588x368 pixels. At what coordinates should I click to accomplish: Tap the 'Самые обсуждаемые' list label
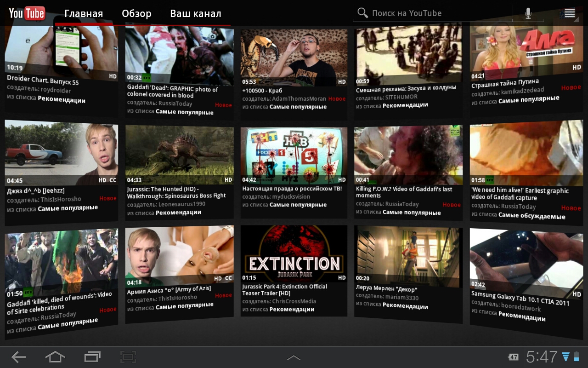pyautogui.click(x=532, y=215)
